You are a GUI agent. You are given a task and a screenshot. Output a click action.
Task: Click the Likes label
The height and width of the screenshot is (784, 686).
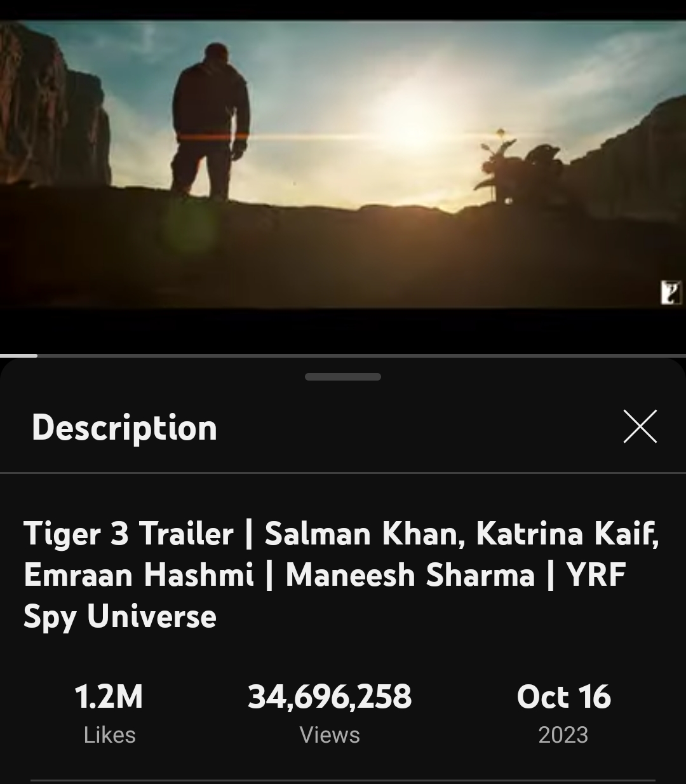[x=109, y=735]
